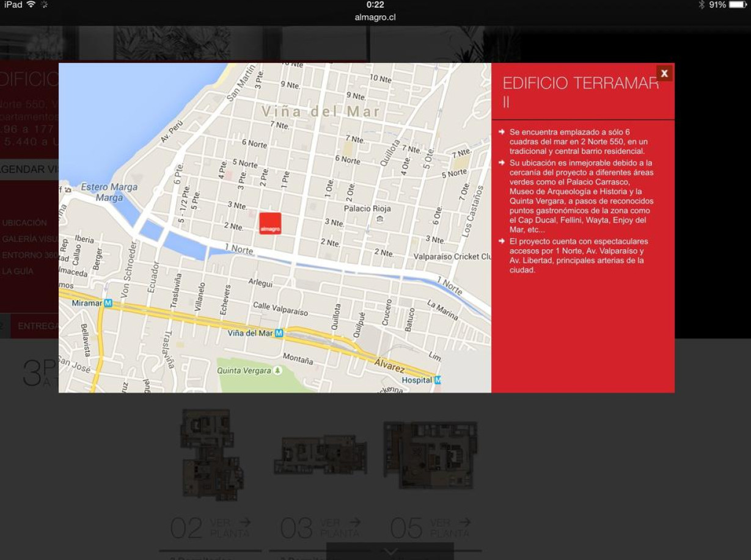This screenshot has width=751, height=560.
Task: Expand the down chevron at page bottom
Action: [x=390, y=551]
